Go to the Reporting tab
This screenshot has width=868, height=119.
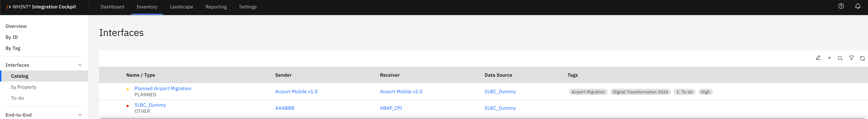(216, 7)
